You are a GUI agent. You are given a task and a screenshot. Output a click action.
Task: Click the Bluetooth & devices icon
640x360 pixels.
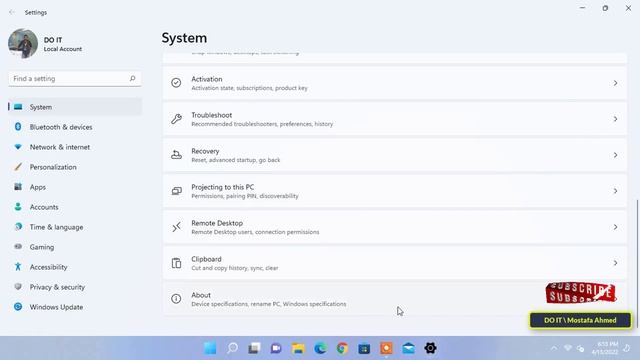pyautogui.click(x=18, y=127)
